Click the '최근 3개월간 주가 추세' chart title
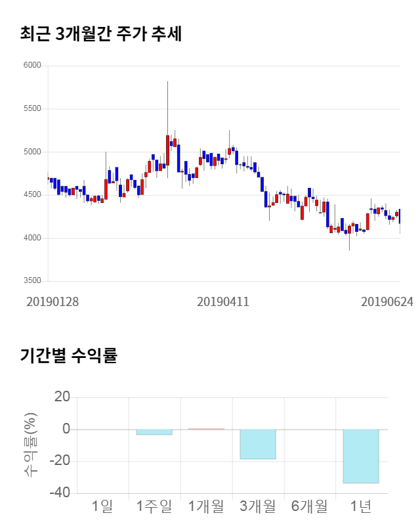Image resolution: width=420 pixels, height=532 pixels. (100, 34)
